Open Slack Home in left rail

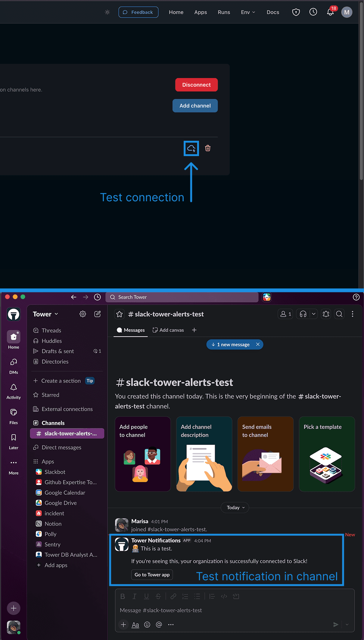[13, 340]
